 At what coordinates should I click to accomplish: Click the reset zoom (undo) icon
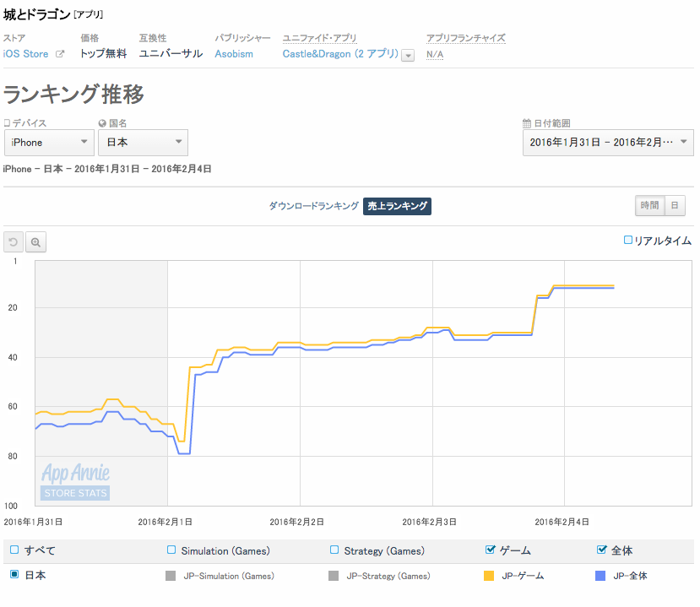[x=14, y=242]
